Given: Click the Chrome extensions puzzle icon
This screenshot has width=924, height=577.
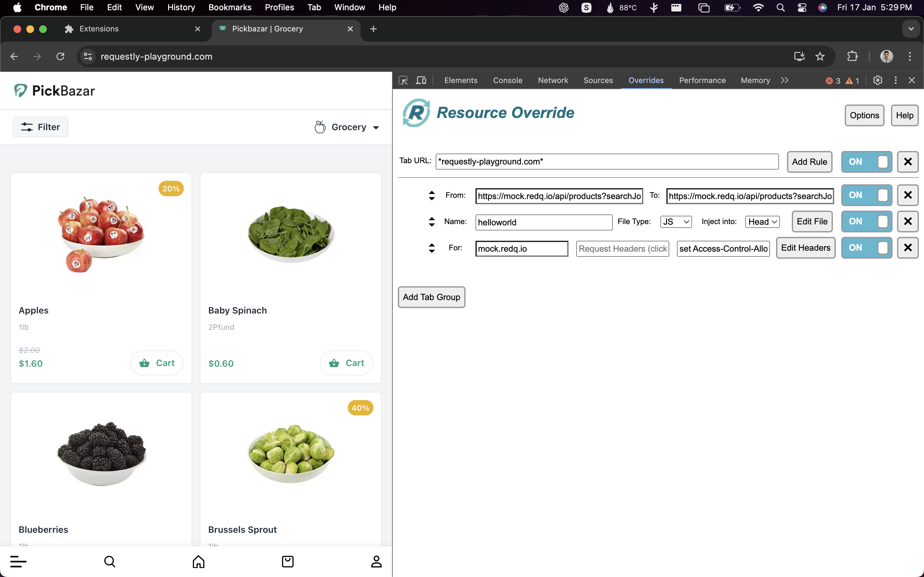Looking at the screenshot, I should [x=852, y=56].
